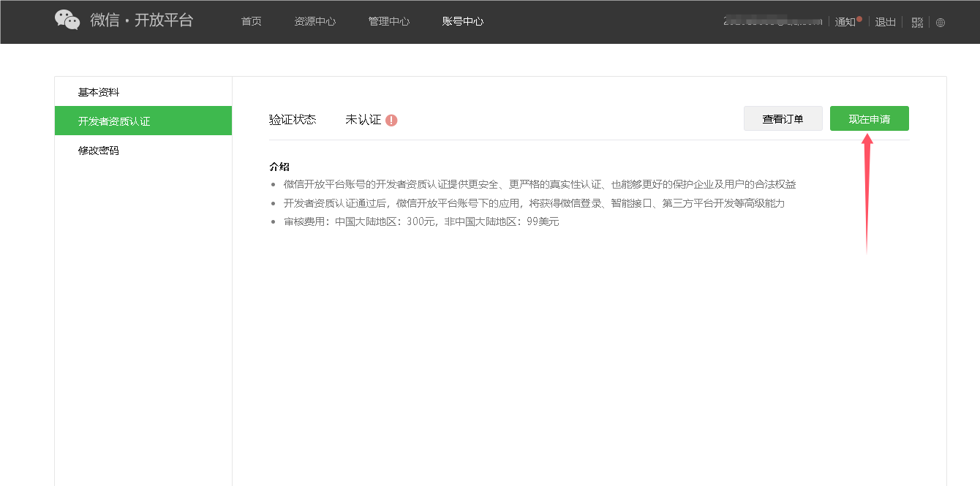Click the blurred account email in header
Viewport: 980px width, 486px height.
pos(773,21)
